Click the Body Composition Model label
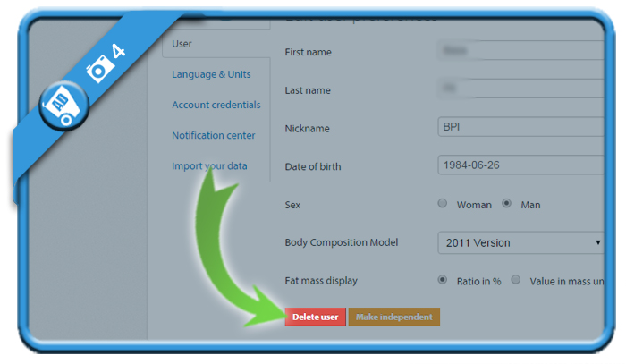Image resolution: width=626 pixels, height=364 pixels. (x=342, y=242)
